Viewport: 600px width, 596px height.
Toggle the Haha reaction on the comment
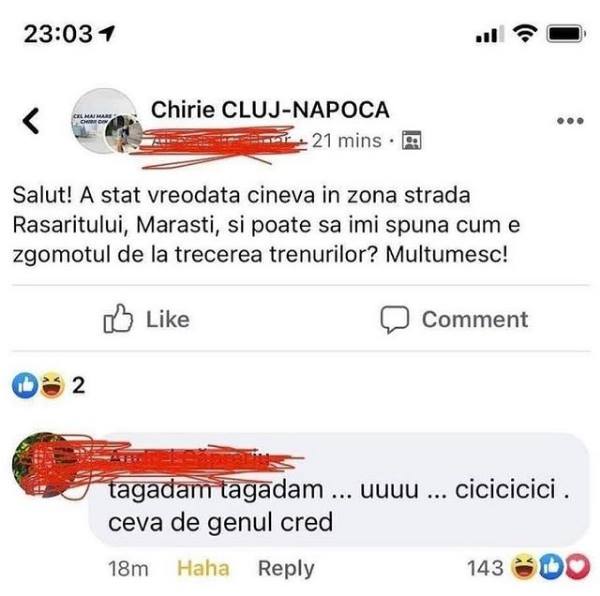(203, 568)
